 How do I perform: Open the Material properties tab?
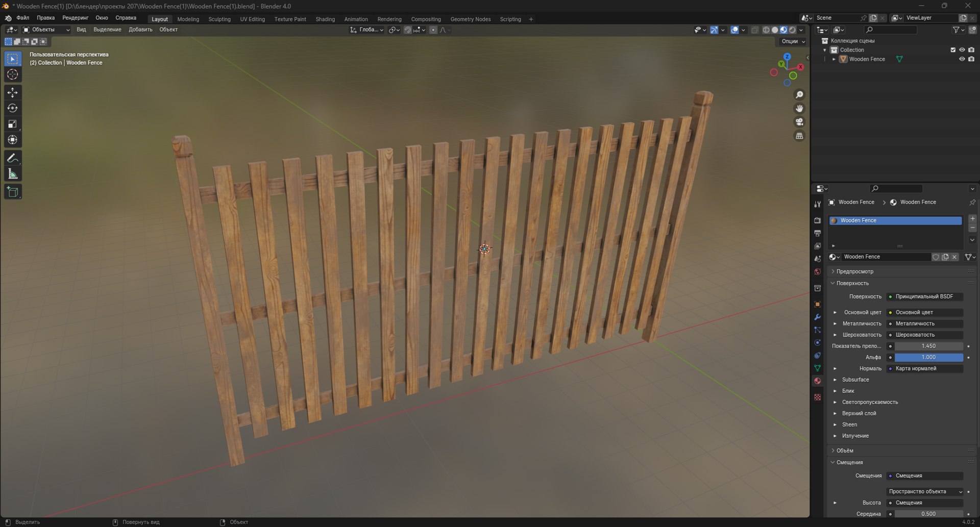tap(817, 381)
